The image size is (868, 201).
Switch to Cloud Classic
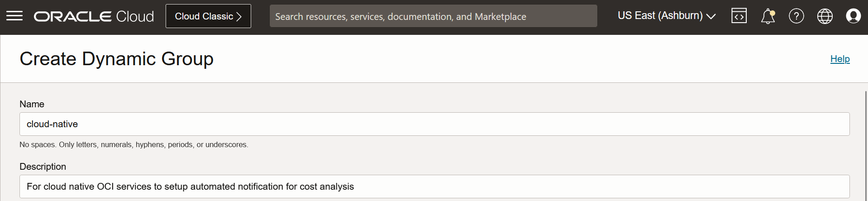coord(204,16)
